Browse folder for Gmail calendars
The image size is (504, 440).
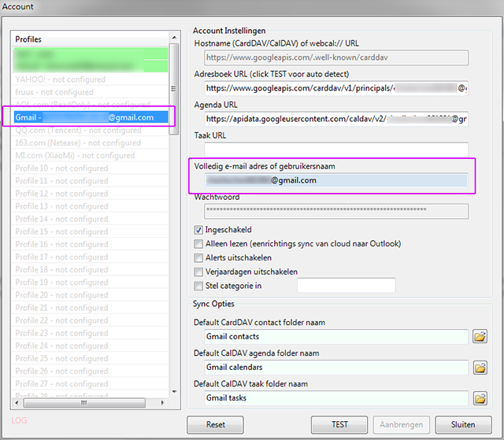[x=480, y=368]
